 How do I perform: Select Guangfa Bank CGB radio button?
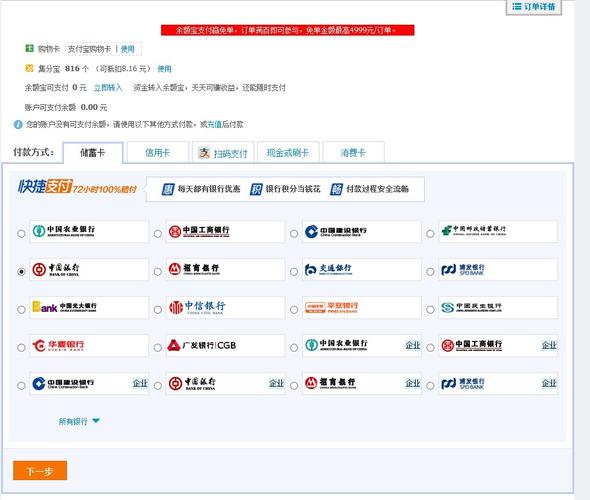tap(158, 348)
